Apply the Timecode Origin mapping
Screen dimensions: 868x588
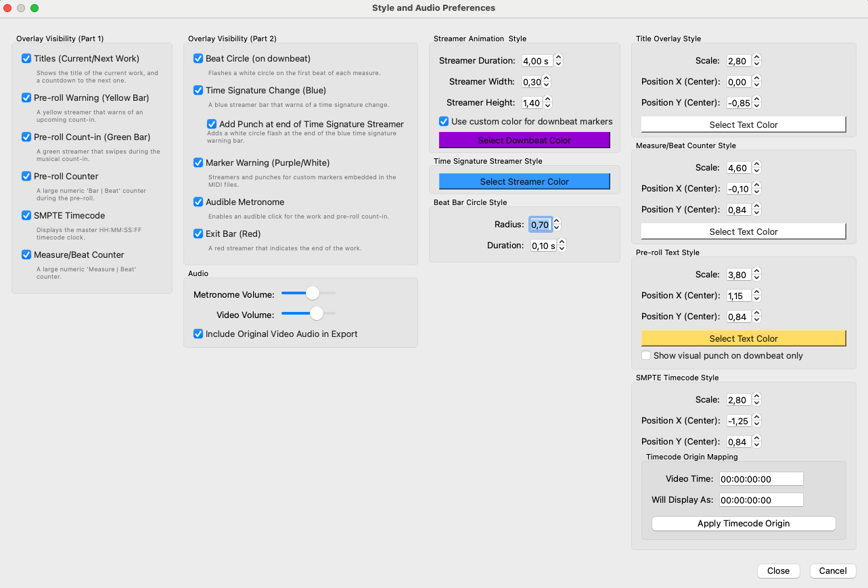point(743,523)
